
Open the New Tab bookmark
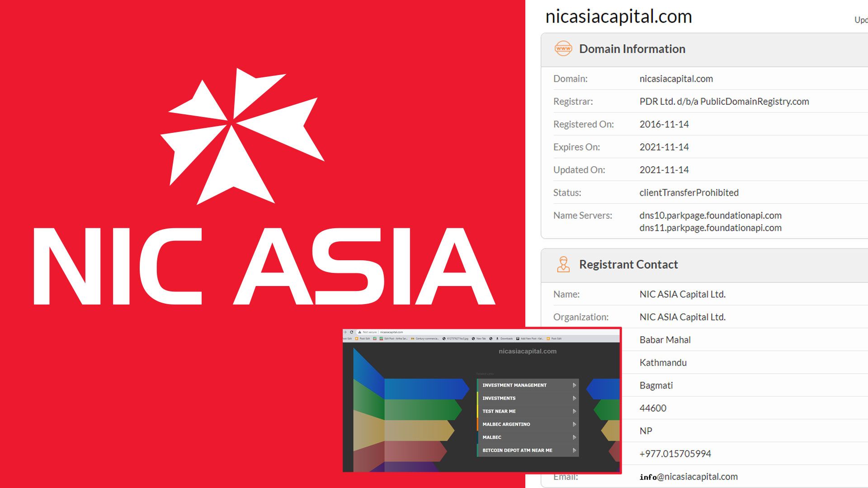tap(479, 338)
